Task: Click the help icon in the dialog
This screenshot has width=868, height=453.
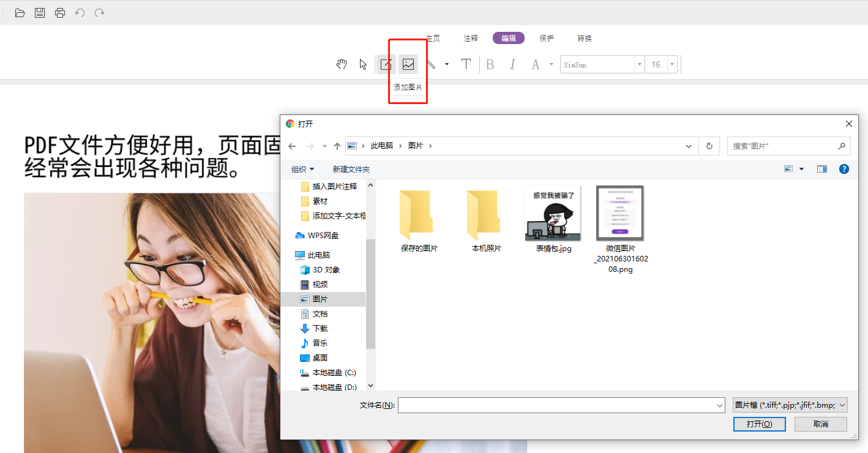Action: (844, 169)
